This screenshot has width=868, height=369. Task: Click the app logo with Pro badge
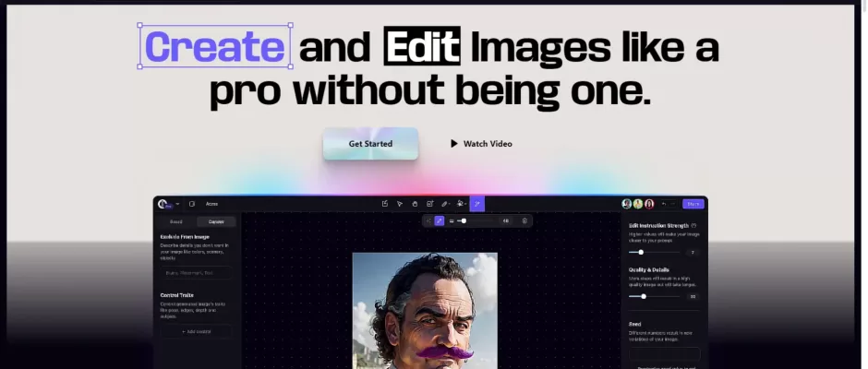pos(164,204)
